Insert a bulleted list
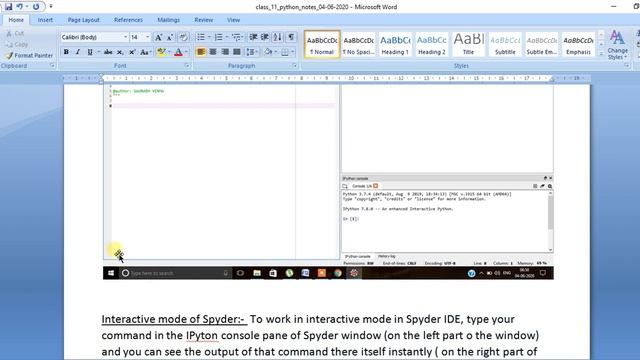This screenshot has width=640, height=360. (x=201, y=37)
